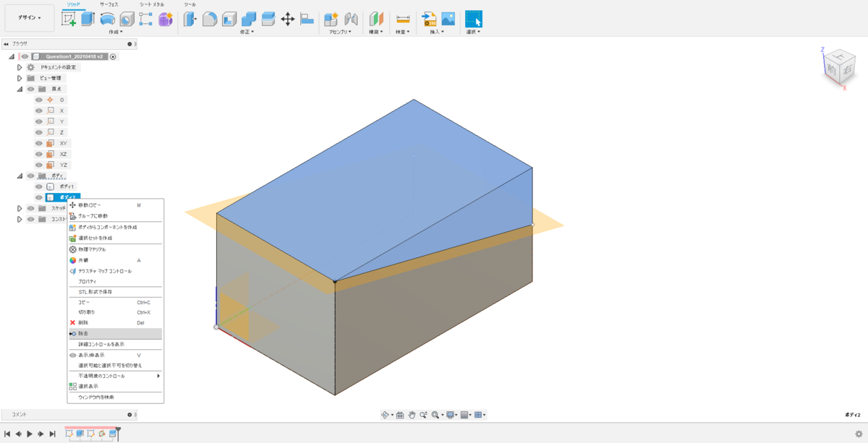Toggle visibility eye of XY plane

pos(39,143)
